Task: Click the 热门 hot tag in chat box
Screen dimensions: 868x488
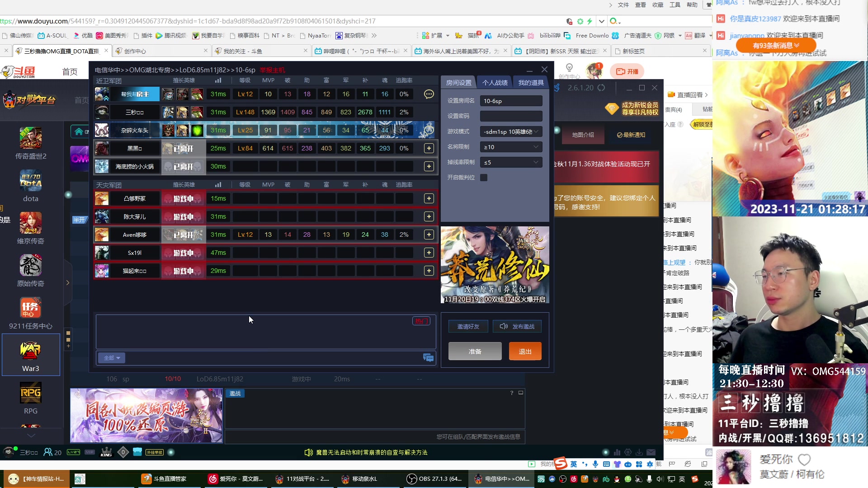Action: 421,321
